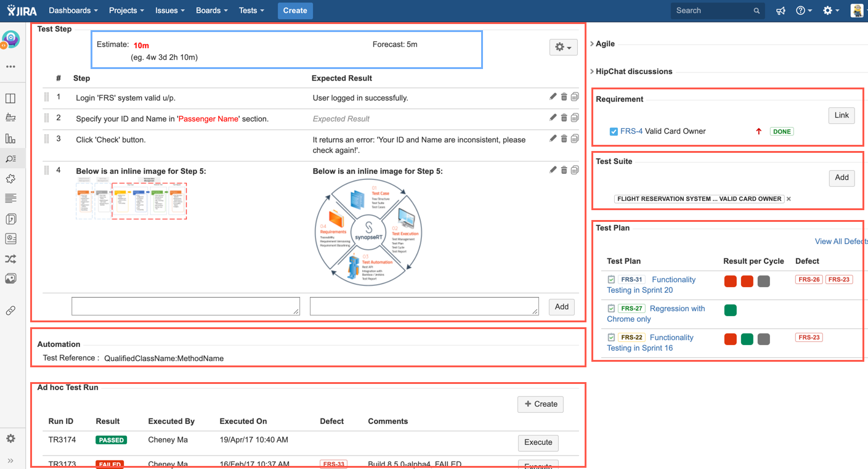Viewport: 868px width, 469px height.
Task: Open FRS-31 Functionality Testing test plan link
Action: tap(673, 280)
